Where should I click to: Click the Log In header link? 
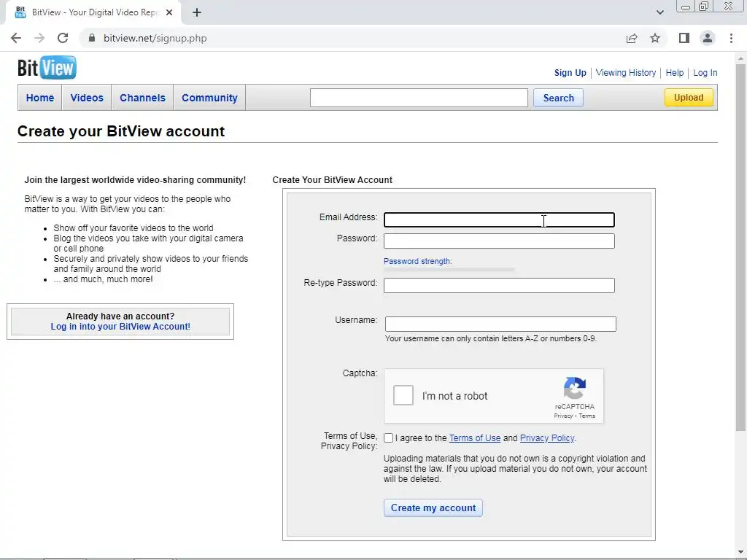point(705,72)
